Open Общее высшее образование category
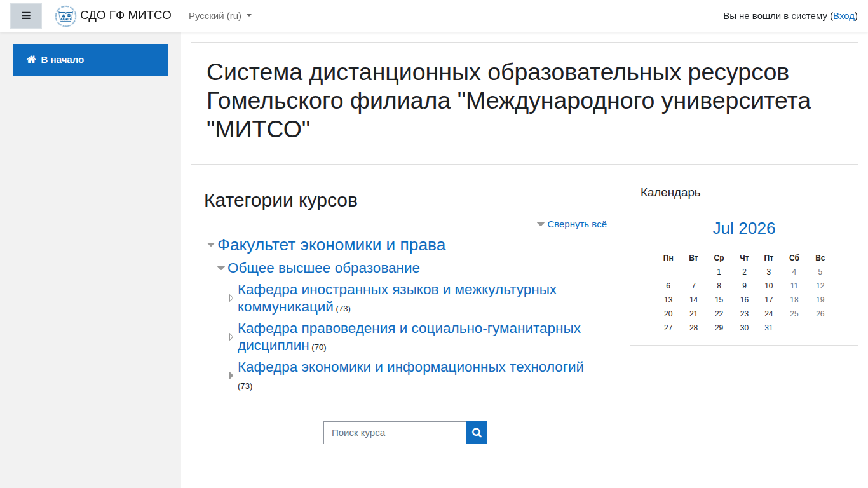Viewport: 868px width, 488px height. 323,268
